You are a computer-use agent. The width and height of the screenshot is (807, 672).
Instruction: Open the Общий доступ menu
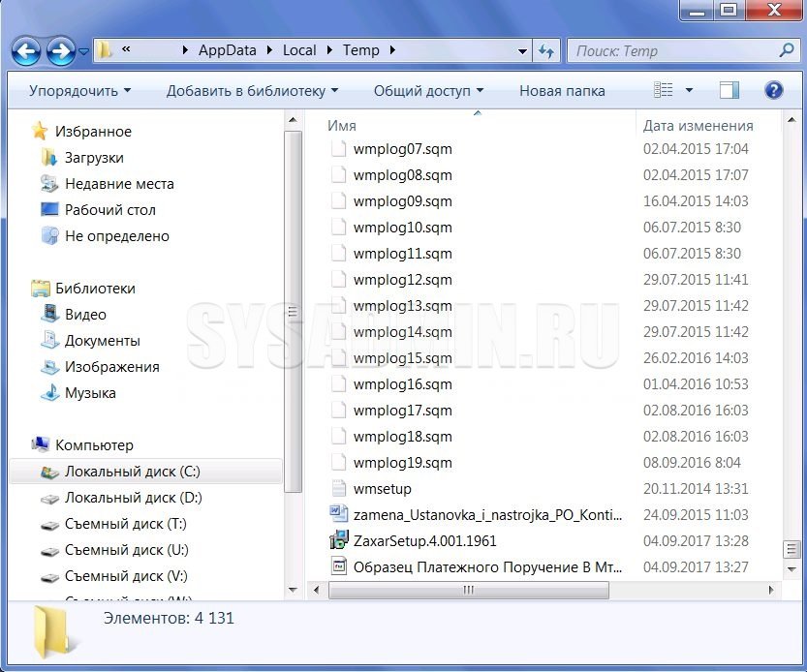click(427, 90)
